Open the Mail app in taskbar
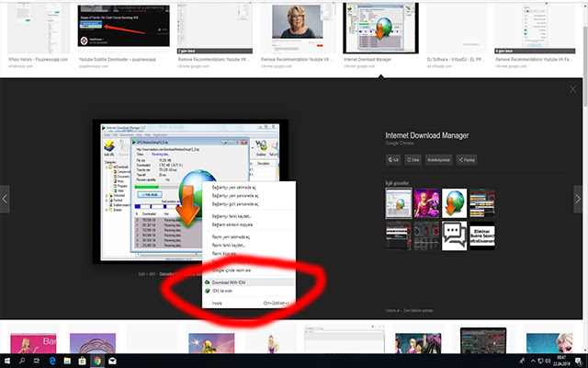Viewport: 588px width, 368px height. 113,361
